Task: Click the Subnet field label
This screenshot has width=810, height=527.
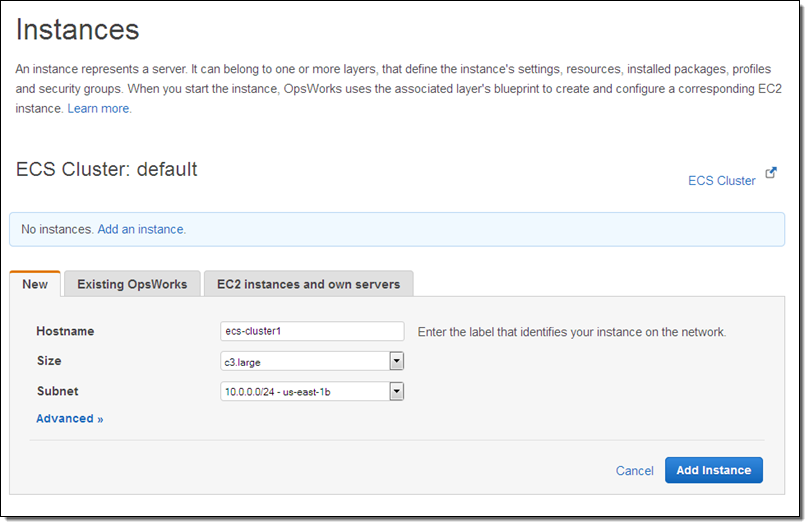Action: 57,391
